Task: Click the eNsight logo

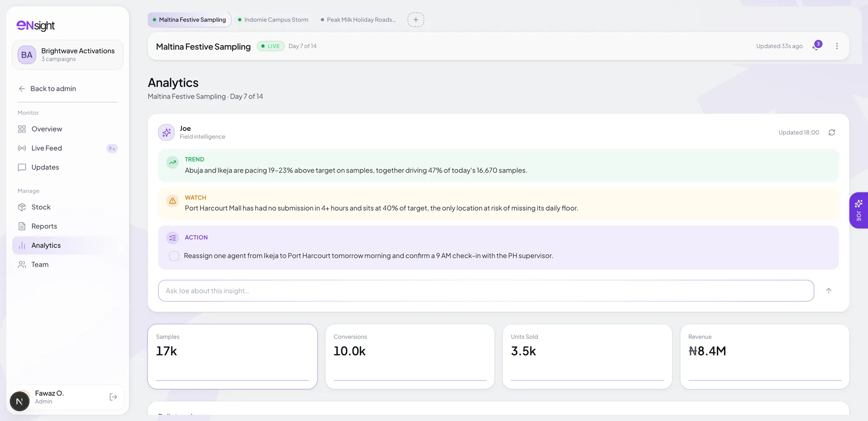Action: point(36,26)
